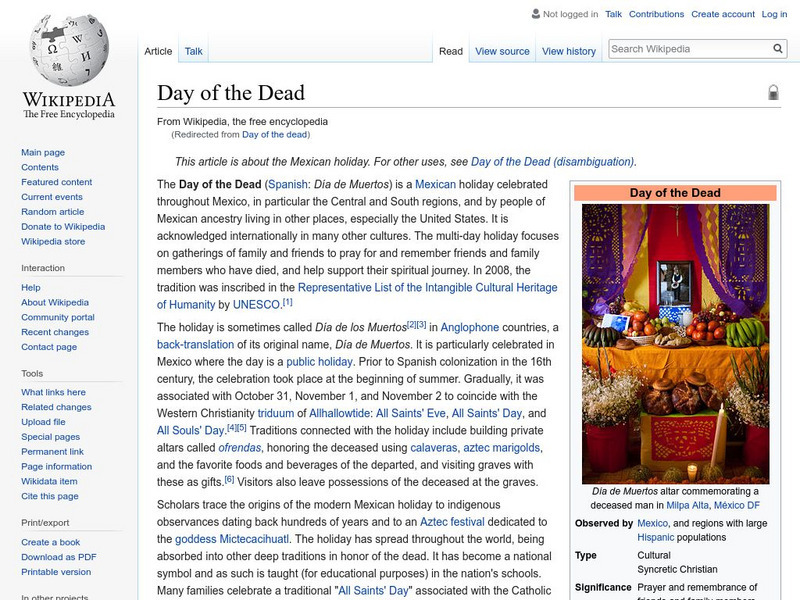Click Log in
Viewport: 800px width, 600px height.
(x=774, y=14)
